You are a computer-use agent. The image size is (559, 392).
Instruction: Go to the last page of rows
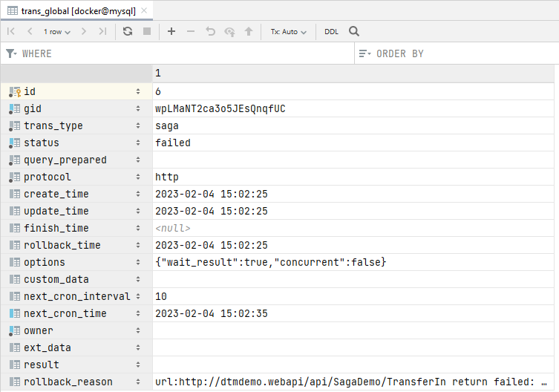coord(102,31)
